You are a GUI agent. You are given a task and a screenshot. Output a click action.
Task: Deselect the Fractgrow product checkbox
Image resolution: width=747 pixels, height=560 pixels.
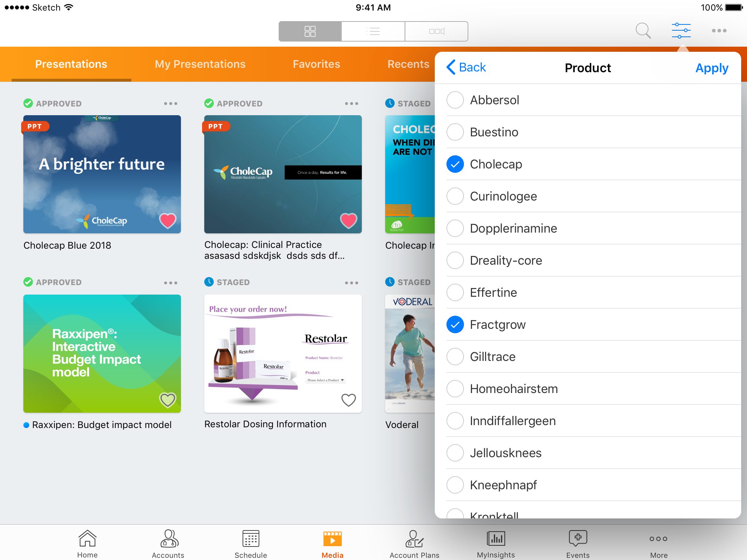point(455,324)
